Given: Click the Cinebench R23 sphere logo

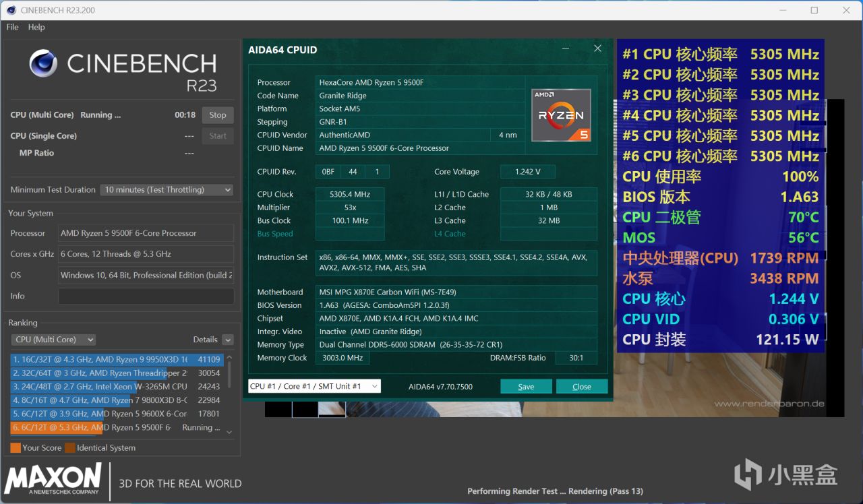Looking at the screenshot, I should coord(44,63).
